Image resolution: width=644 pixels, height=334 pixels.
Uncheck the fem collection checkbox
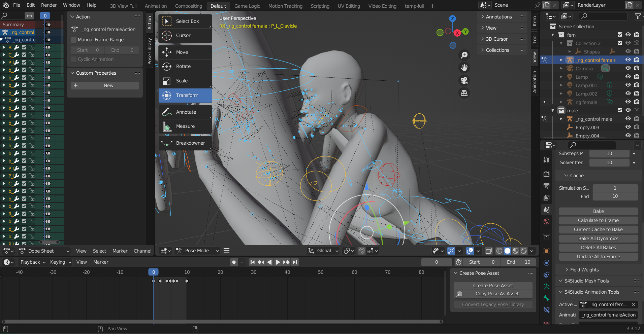(x=620, y=35)
